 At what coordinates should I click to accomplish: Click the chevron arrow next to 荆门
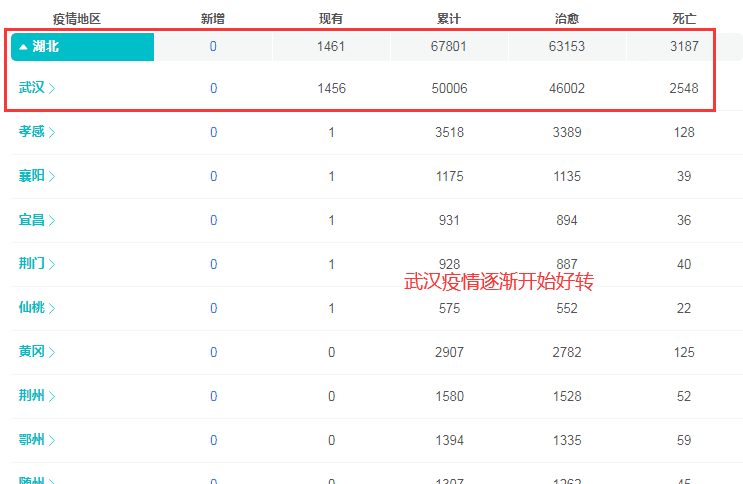point(52,265)
